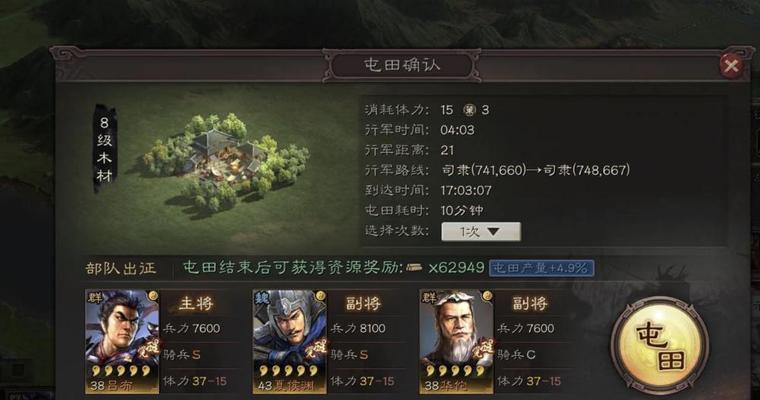Viewport: 760px width, 400px height.
Task: Click 魏 faction badge on 夏侯渊 card
Action: [x=262, y=297]
